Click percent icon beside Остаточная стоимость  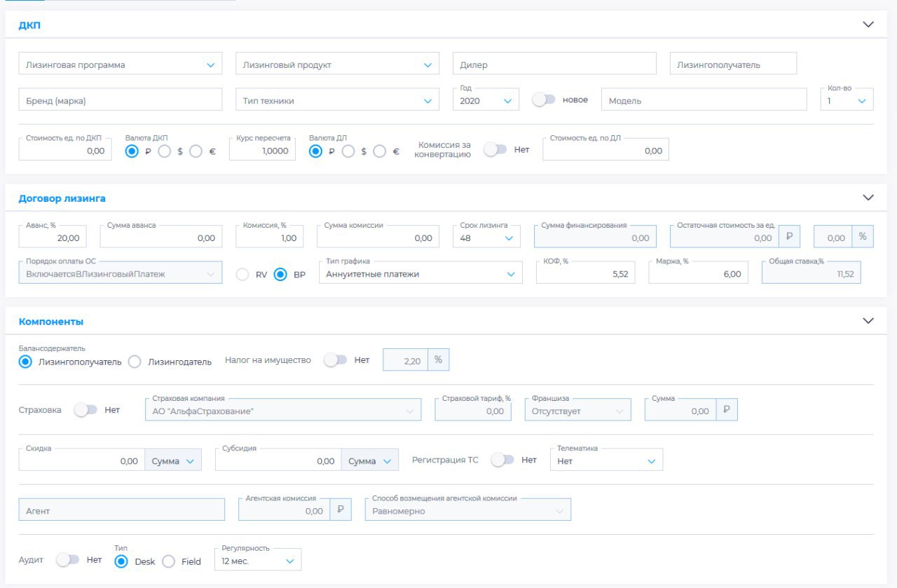[x=862, y=237]
